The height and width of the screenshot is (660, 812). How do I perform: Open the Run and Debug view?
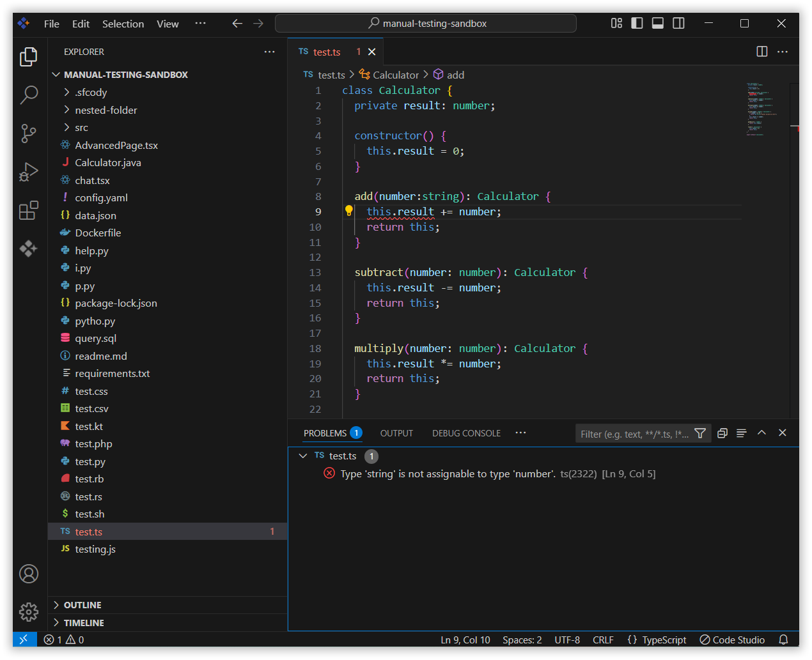[x=29, y=172]
